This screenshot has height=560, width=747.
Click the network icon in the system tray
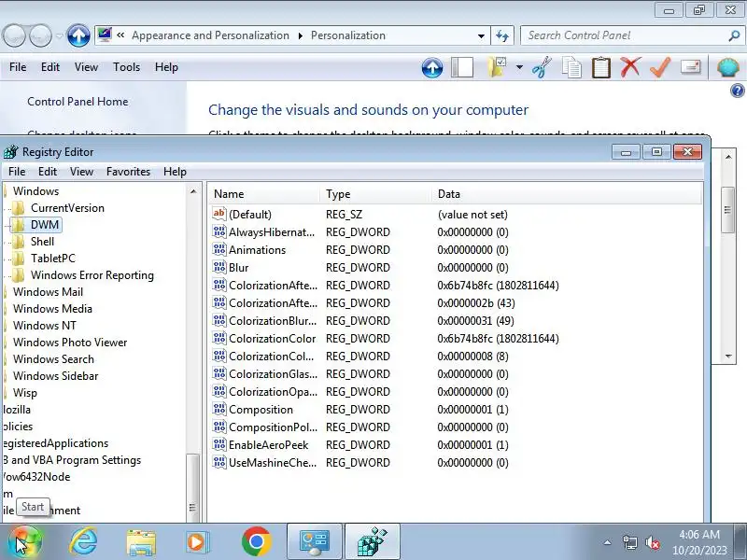[x=629, y=542]
